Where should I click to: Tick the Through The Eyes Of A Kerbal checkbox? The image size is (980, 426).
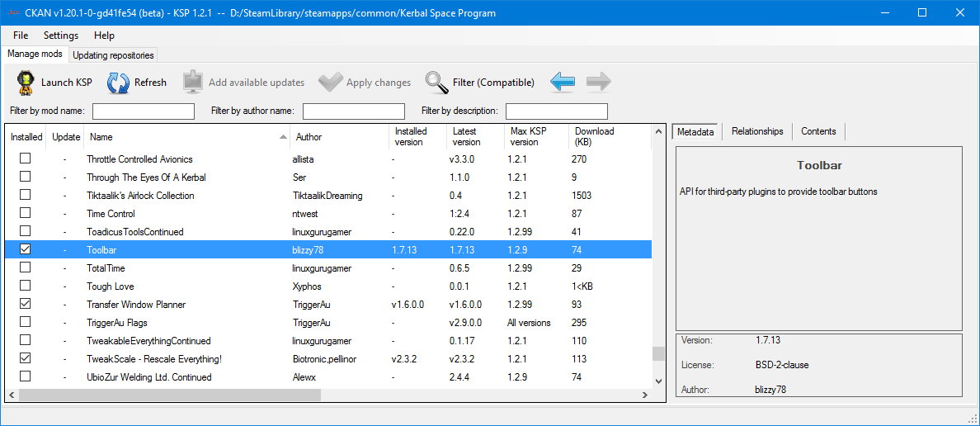pyautogui.click(x=25, y=177)
